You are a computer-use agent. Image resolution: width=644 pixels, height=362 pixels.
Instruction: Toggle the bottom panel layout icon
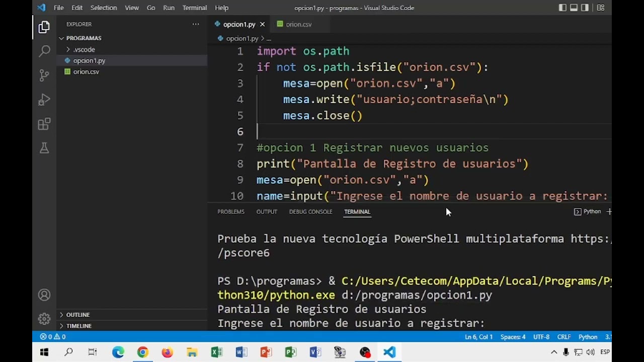point(574,8)
